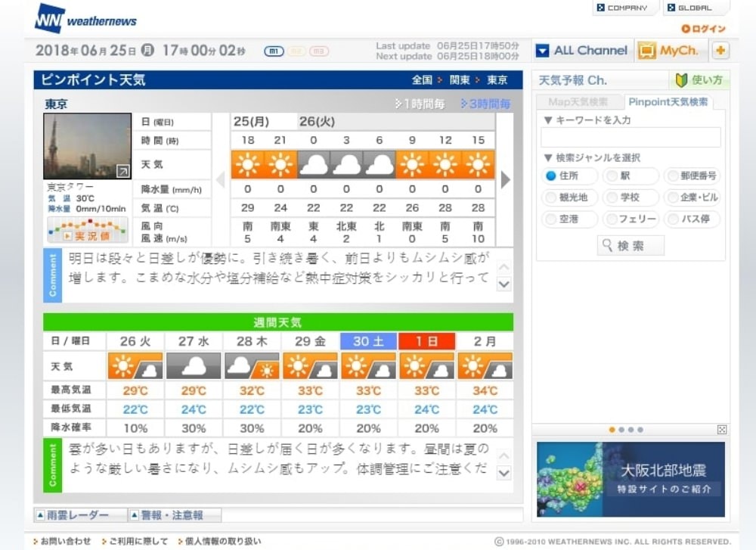Open the ログイン login link
Viewport: 756px width, 550px height.
(703, 29)
